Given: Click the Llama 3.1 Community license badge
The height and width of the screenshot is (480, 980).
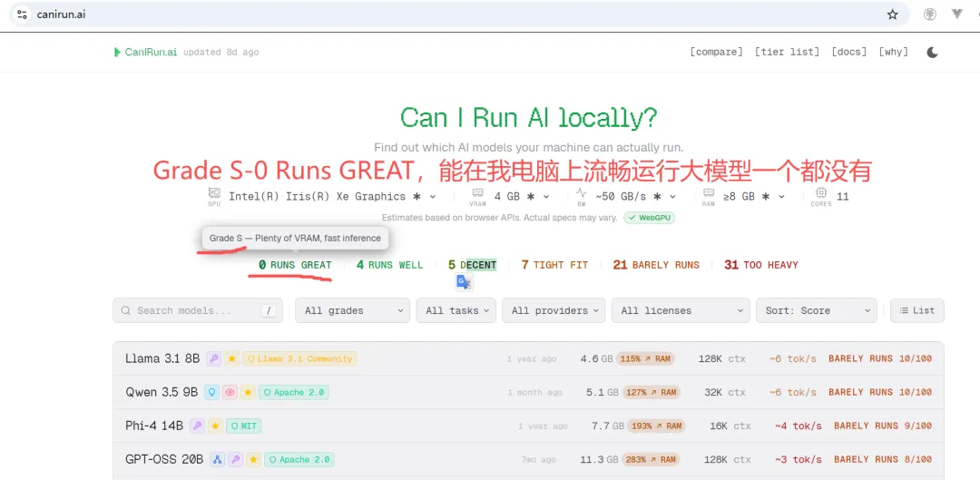Looking at the screenshot, I should (x=299, y=358).
